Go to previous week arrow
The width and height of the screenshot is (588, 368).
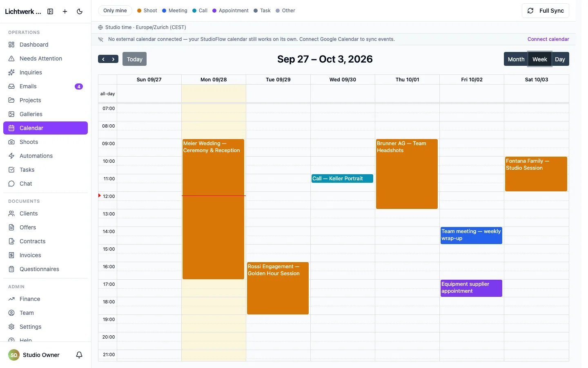pos(103,59)
